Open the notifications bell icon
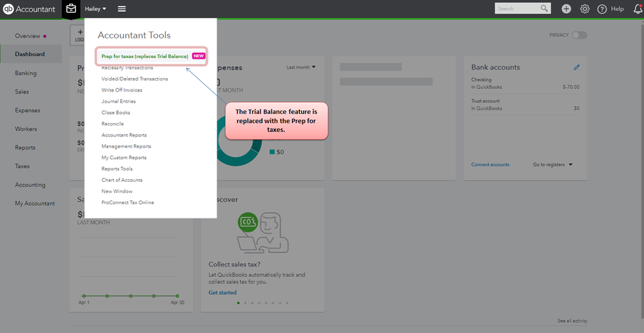This screenshot has height=333, width=644. tap(638, 8)
